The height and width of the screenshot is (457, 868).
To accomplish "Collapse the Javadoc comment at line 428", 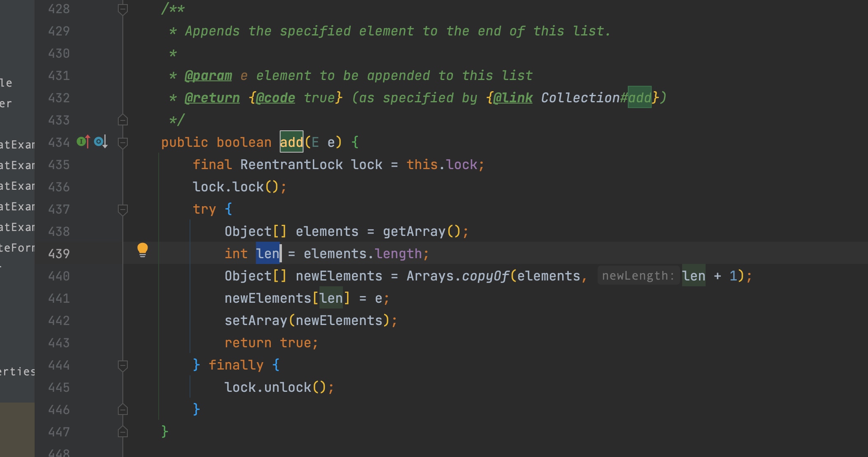I will tap(123, 9).
